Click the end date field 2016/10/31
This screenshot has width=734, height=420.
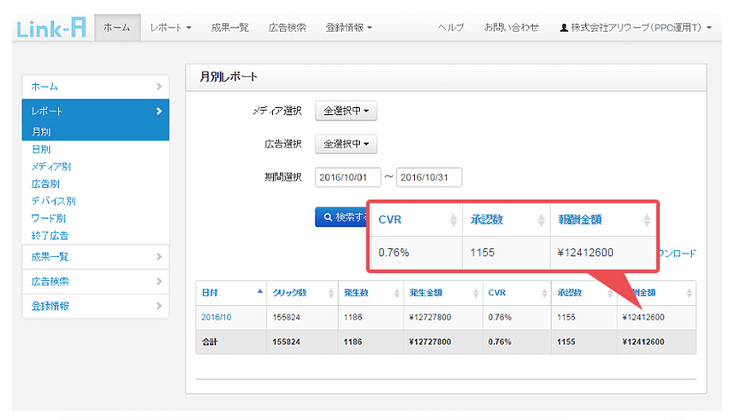pos(429,177)
